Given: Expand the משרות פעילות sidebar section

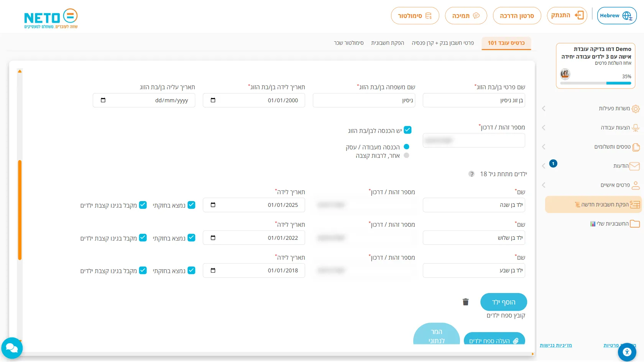Looking at the screenshot, I should [544, 108].
